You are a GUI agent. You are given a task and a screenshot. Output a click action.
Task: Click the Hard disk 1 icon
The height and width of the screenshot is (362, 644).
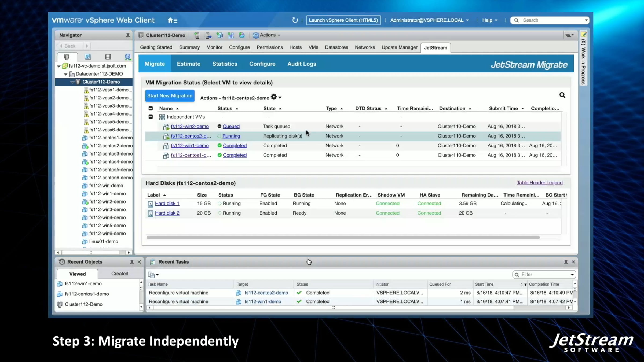click(150, 204)
